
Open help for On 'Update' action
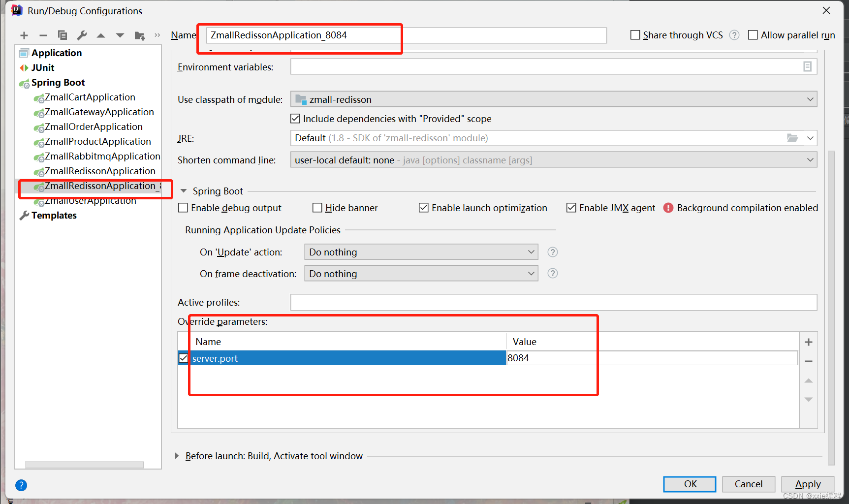(x=553, y=252)
